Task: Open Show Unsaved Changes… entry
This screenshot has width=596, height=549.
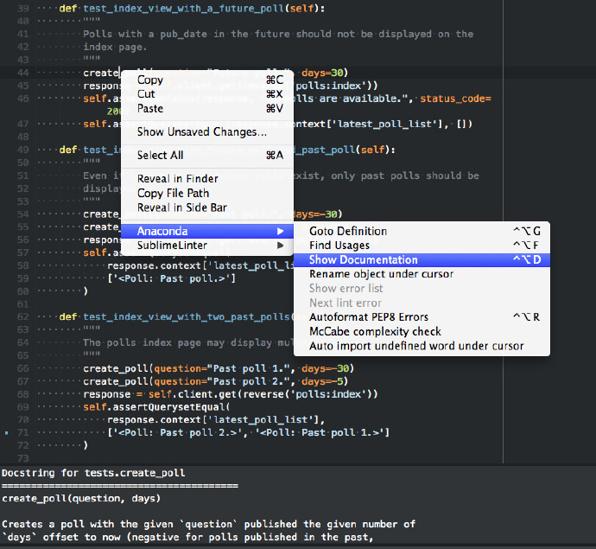Action: click(207, 132)
